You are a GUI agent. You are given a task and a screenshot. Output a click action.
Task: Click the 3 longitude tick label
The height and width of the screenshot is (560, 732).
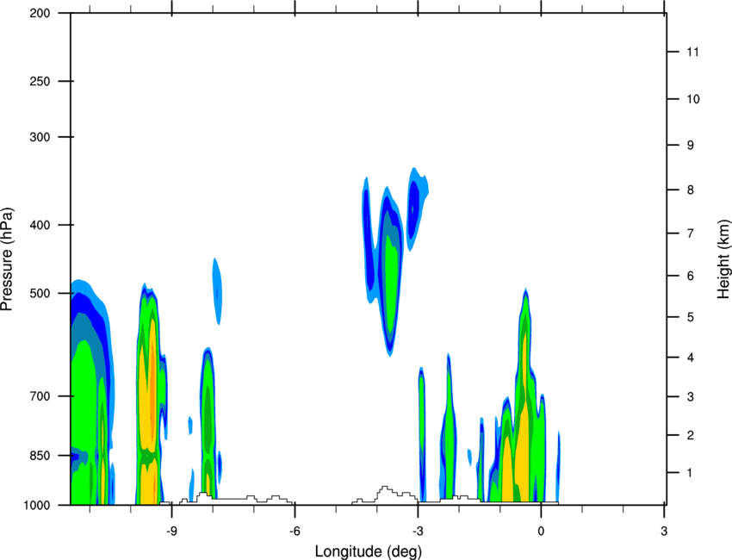tap(664, 532)
